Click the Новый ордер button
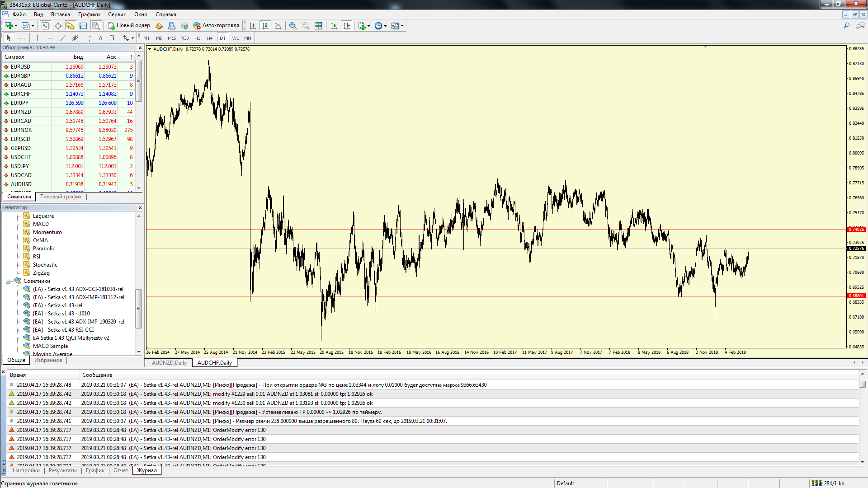 click(129, 26)
